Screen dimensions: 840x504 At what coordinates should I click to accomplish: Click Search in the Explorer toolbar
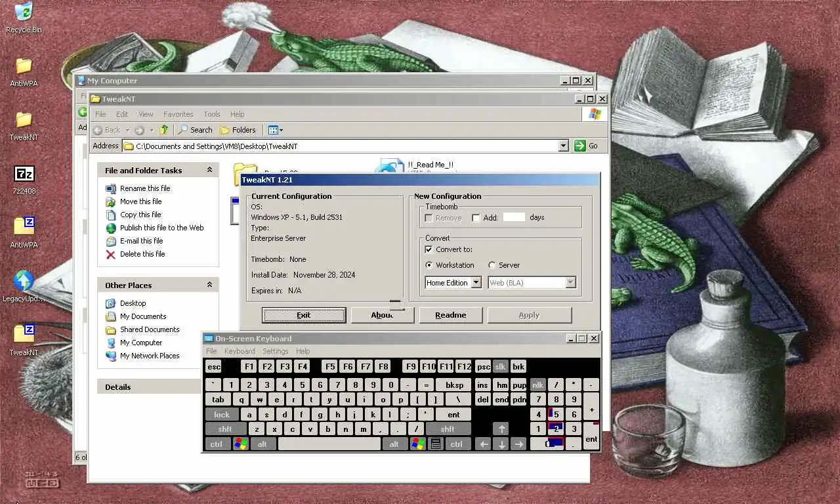[195, 130]
